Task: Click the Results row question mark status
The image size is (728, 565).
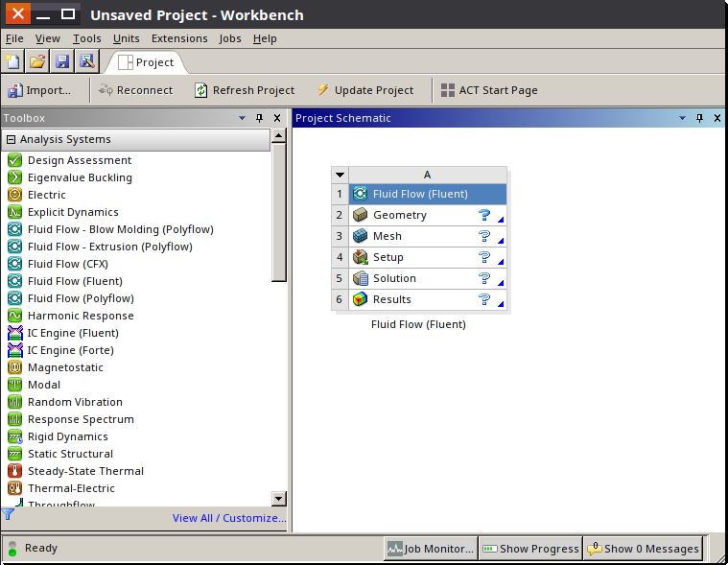Action: point(484,299)
